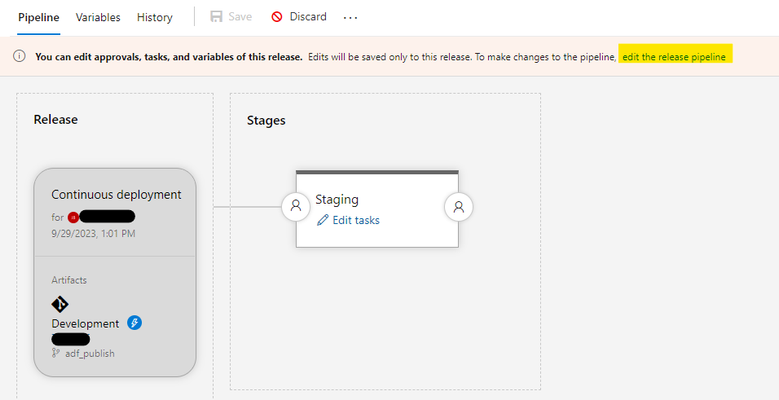
Task: Click the Discard prohibition icon
Action: pos(277,17)
